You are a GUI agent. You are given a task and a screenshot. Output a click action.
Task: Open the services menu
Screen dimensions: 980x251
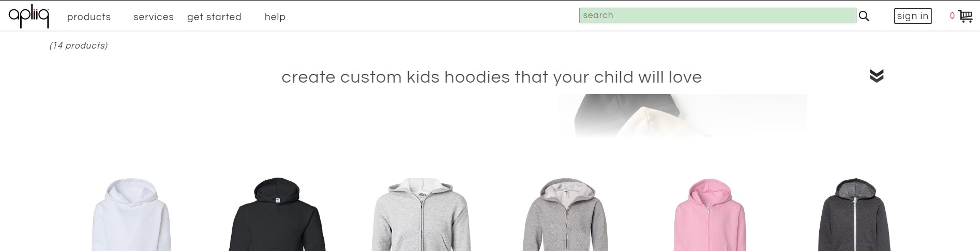point(154,17)
